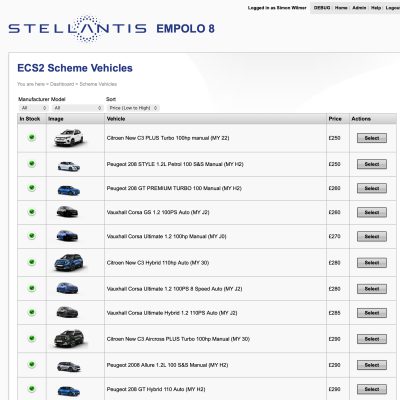Select the Vauxhall Corsa GS 1.2 Auto

[x=372, y=212]
